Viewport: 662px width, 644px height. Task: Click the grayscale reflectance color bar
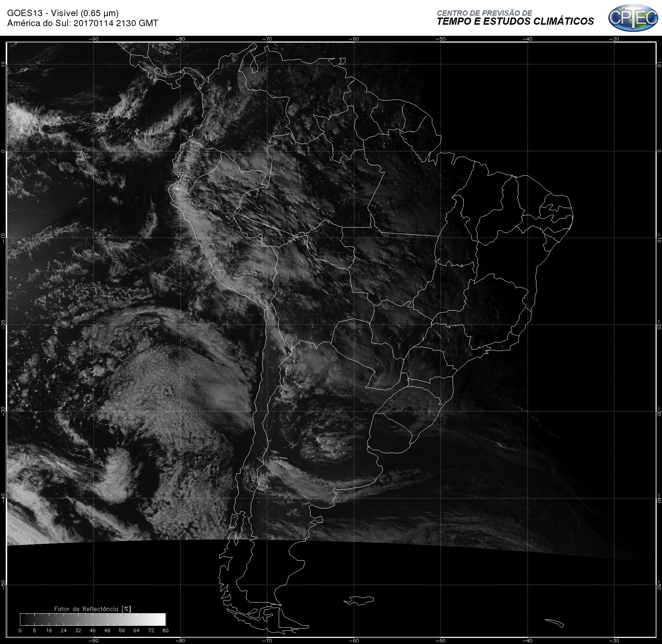click(x=93, y=619)
